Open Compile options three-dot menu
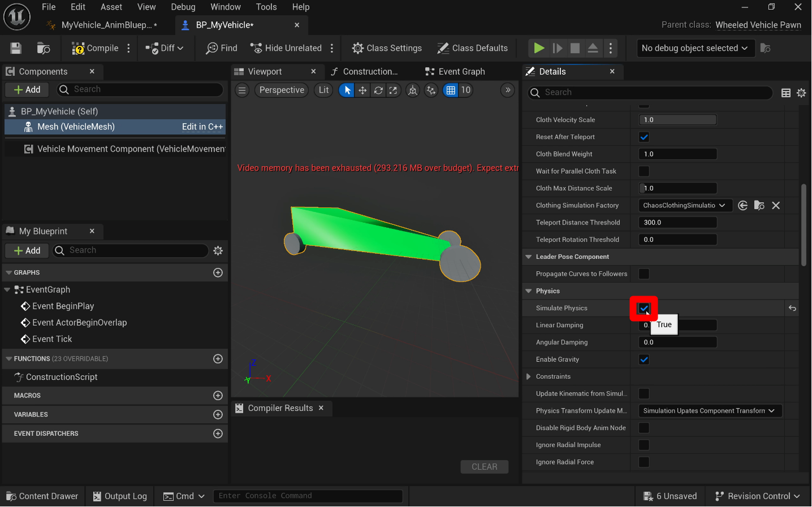812x507 pixels. pos(129,48)
